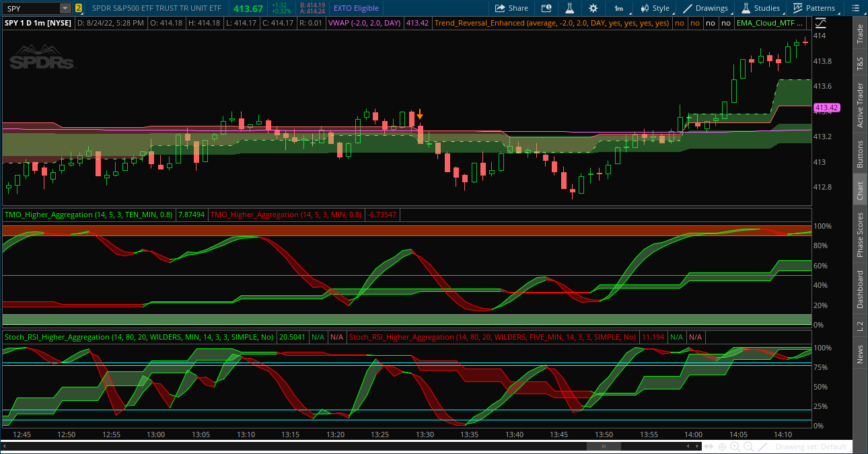Click the D: 8/24/22, 5:28 PM date field
The image size is (868, 454).
click(x=111, y=23)
